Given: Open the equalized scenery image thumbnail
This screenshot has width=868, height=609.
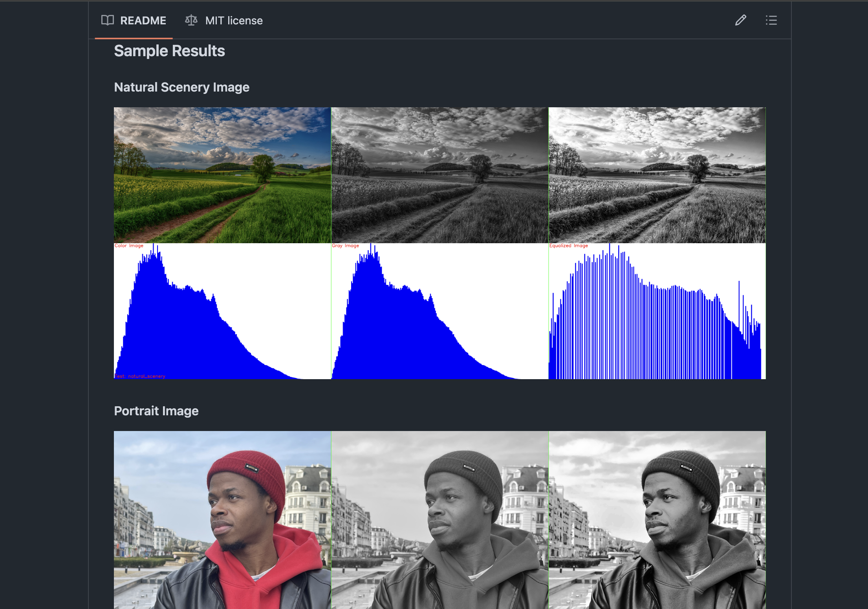Looking at the screenshot, I should point(656,176).
